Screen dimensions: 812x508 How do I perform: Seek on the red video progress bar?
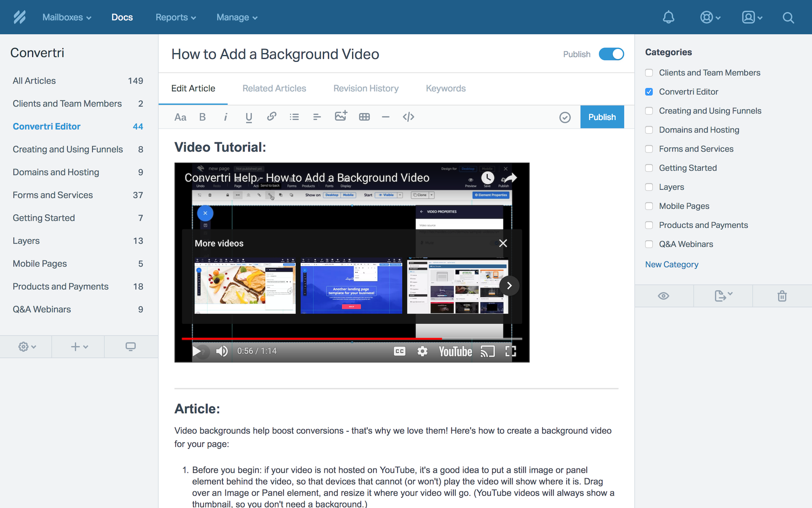coord(312,339)
